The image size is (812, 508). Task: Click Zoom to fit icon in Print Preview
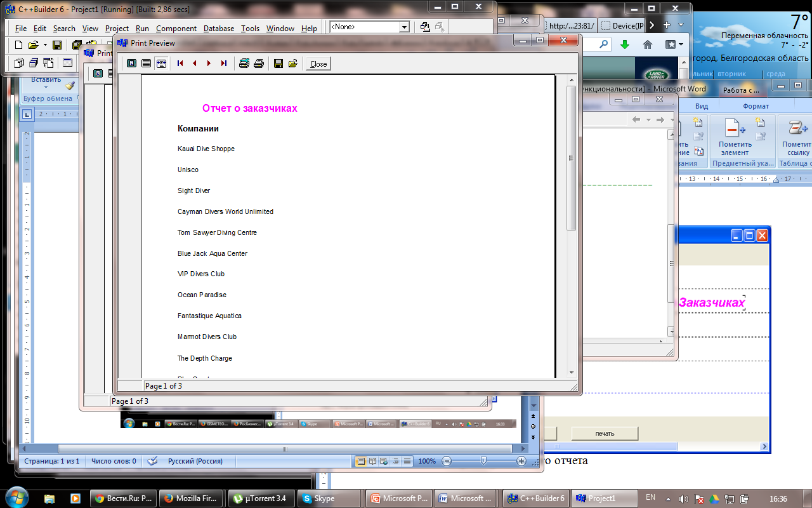(x=132, y=63)
